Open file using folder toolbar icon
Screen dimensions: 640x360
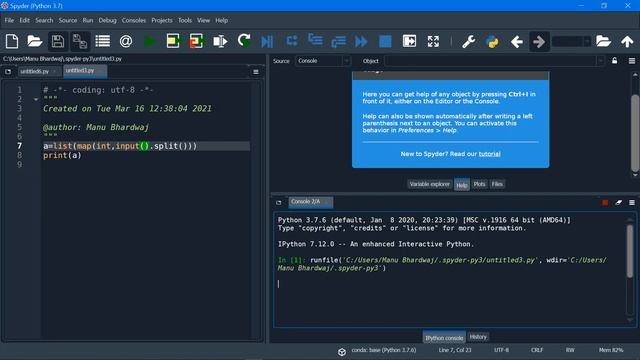35,41
